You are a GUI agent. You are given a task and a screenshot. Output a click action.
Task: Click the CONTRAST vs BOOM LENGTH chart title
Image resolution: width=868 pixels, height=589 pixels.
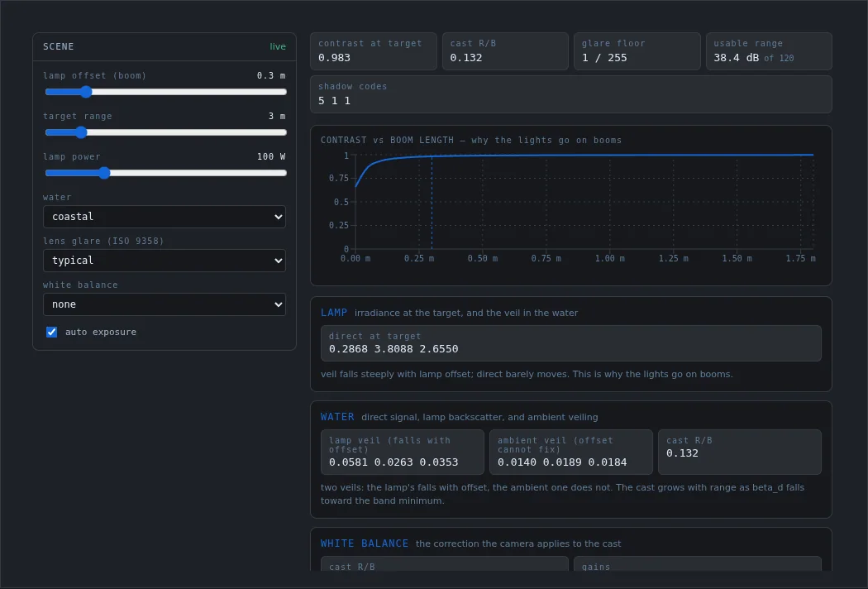coord(471,140)
